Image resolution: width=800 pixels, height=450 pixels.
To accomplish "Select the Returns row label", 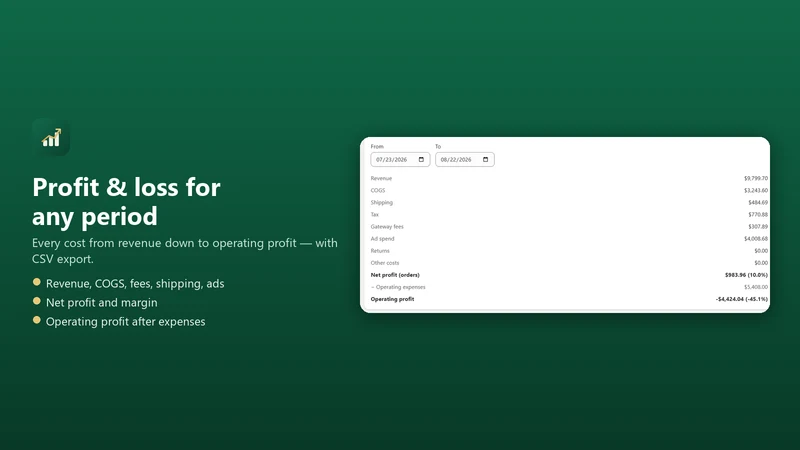I will tap(380, 251).
